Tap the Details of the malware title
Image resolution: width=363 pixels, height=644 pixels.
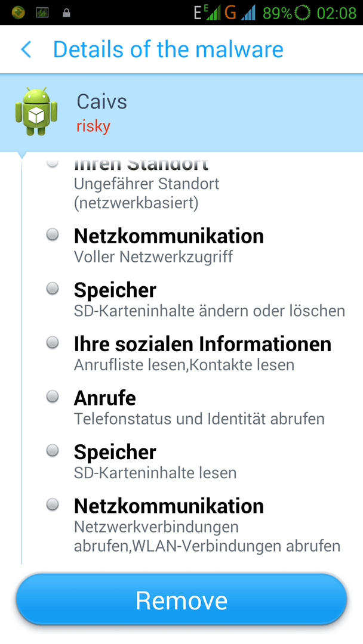coord(168,49)
